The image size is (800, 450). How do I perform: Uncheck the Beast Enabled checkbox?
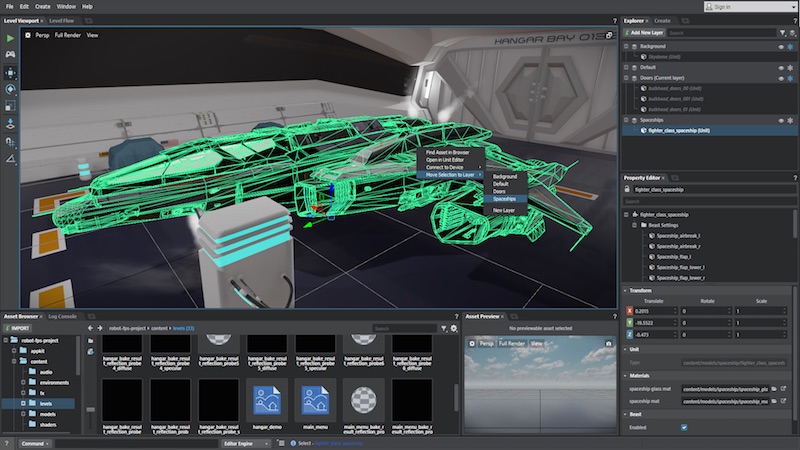684,427
